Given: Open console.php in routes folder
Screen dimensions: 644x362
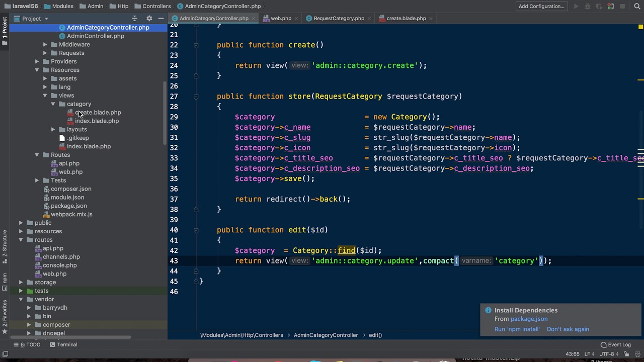Looking at the screenshot, I should tap(60, 265).
